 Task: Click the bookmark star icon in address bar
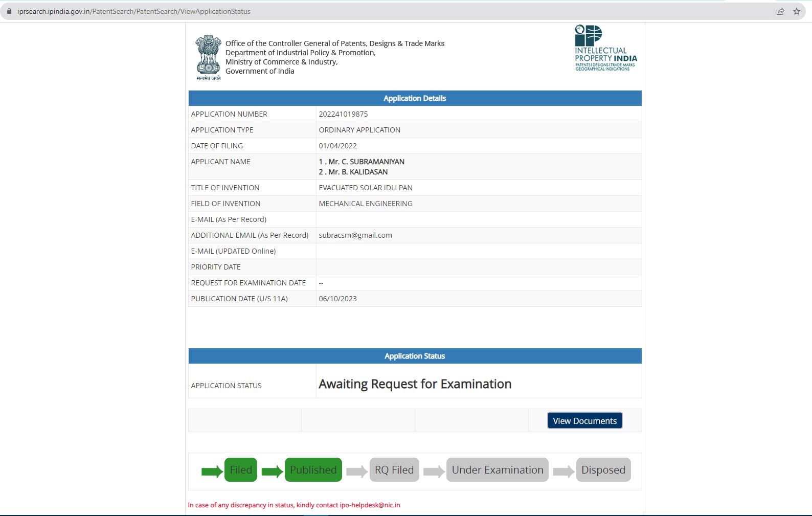796,11
